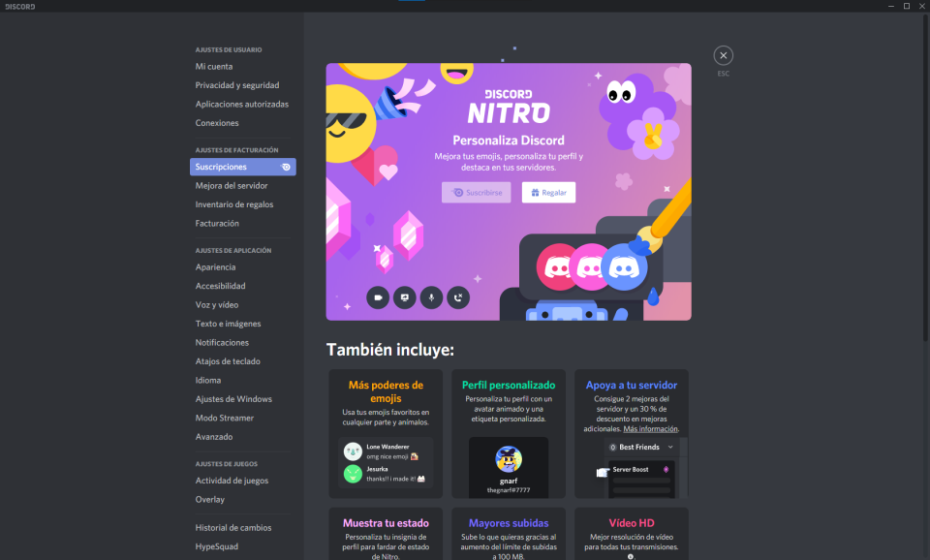This screenshot has width=930, height=560.
Task: Open Inventario de regalos
Action: [x=234, y=204]
